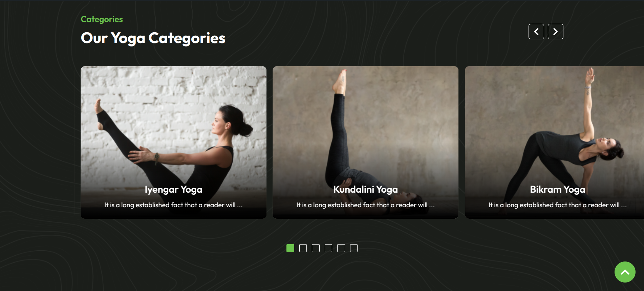Go to the fourth carousel pagination dot
Image resolution: width=644 pixels, height=291 pixels.
point(328,248)
